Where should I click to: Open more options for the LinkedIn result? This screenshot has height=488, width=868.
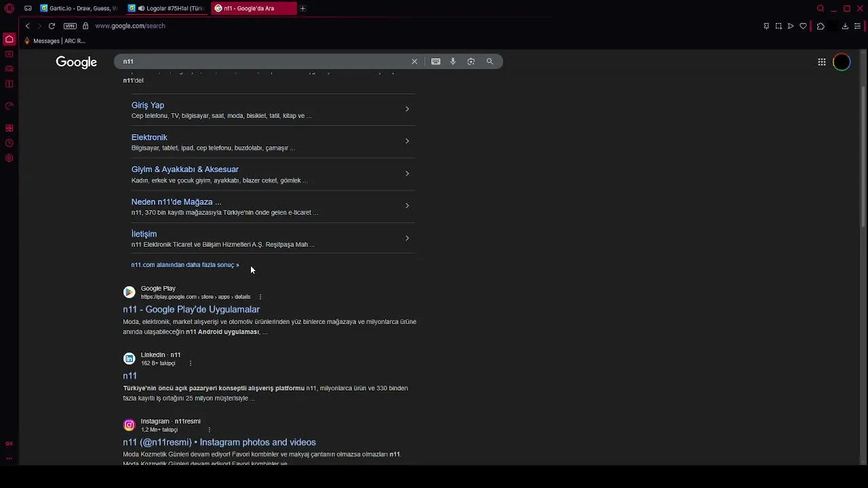pyautogui.click(x=190, y=363)
